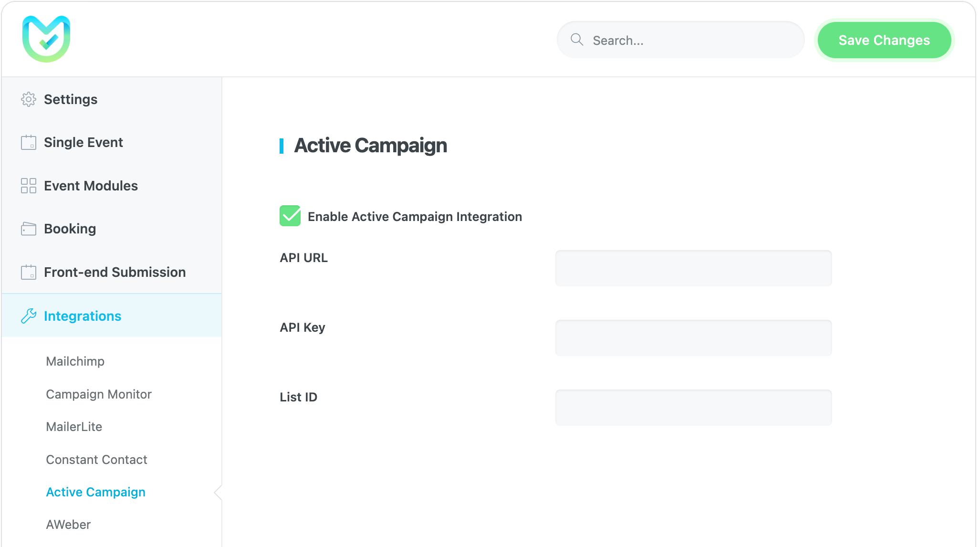Image resolution: width=980 pixels, height=547 pixels.
Task: Click the wrench icon for Integrations
Action: (x=29, y=316)
